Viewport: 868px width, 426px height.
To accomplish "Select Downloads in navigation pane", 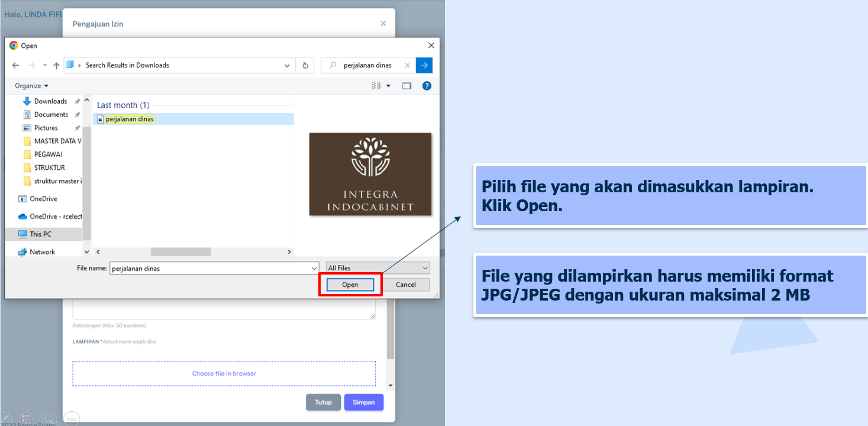I will click(x=50, y=101).
